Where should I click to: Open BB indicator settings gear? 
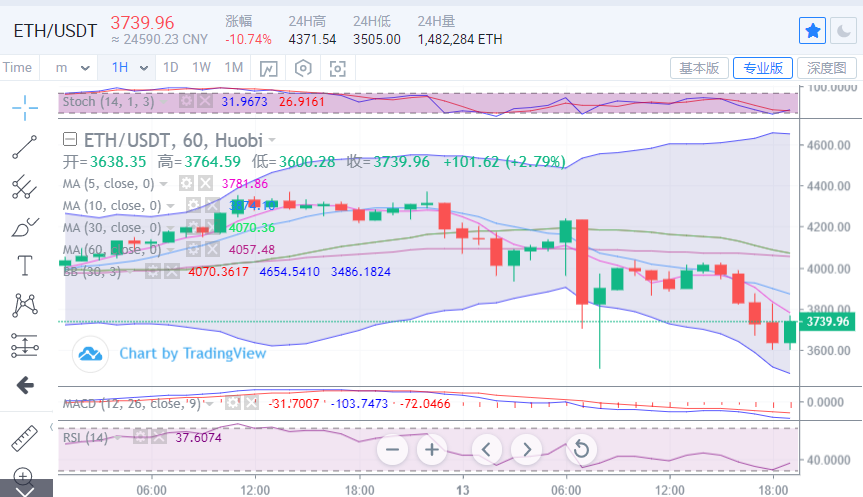(152, 271)
